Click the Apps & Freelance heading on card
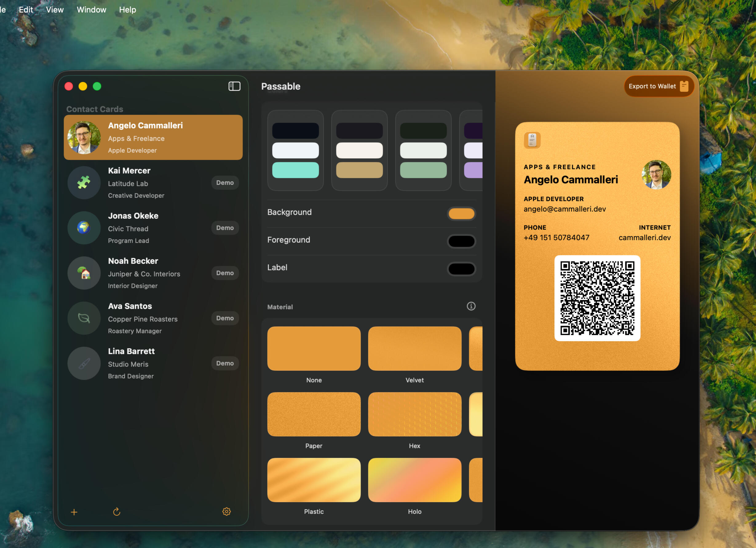 tap(560, 167)
